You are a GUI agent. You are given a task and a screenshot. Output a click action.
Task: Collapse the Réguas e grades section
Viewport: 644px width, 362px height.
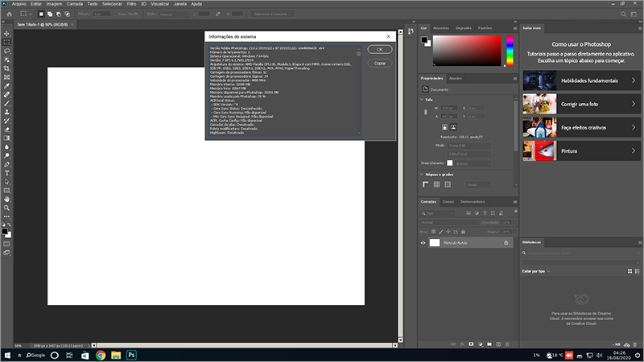pyautogui.click(x=423, y=174)
